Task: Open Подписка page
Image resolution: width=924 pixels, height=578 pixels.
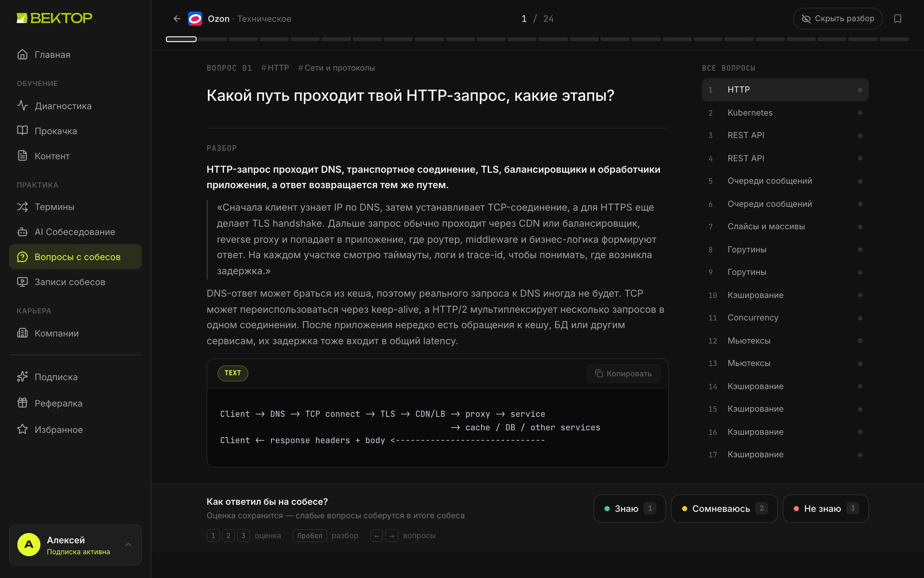Action: 75,377
